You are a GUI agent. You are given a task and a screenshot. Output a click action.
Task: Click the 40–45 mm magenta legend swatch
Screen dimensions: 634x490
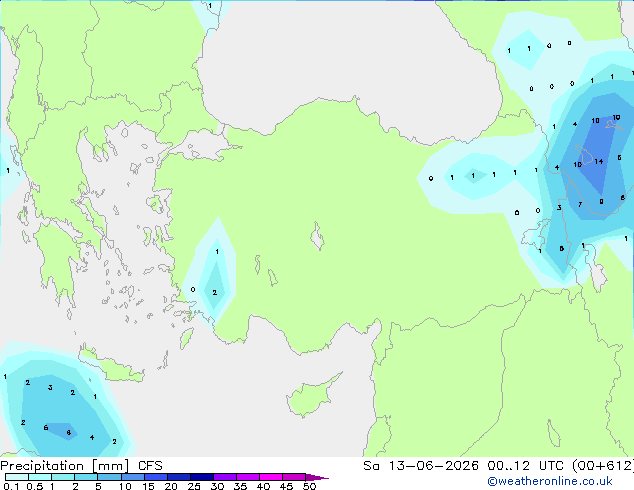(271, 477)
